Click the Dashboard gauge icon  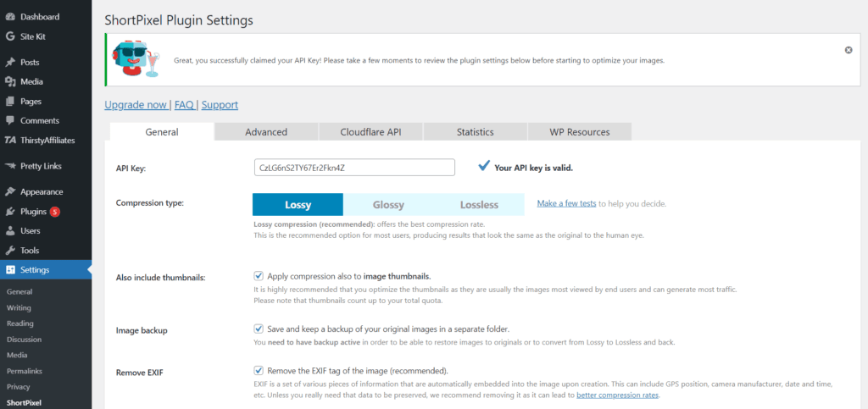pos(10,17)
